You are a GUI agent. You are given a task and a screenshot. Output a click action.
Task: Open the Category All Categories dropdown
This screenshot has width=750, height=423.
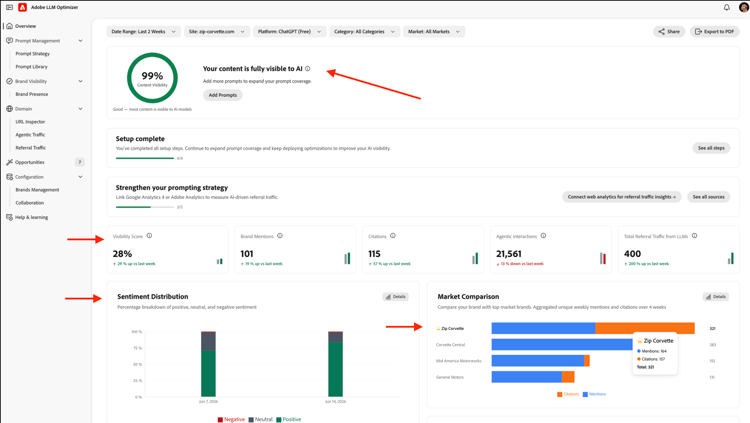tap(364, 32)
